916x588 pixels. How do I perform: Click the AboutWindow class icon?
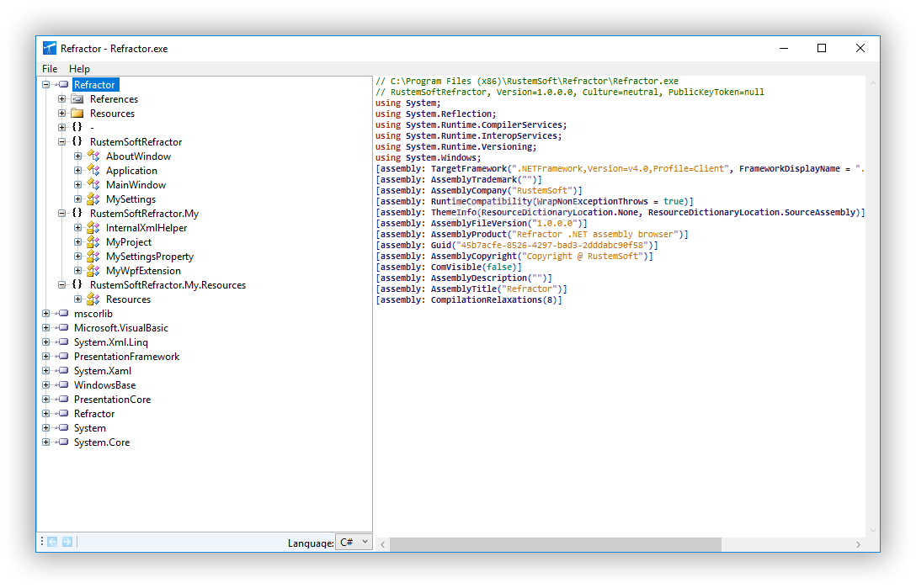pyautogui.click(x=93, y=156)
